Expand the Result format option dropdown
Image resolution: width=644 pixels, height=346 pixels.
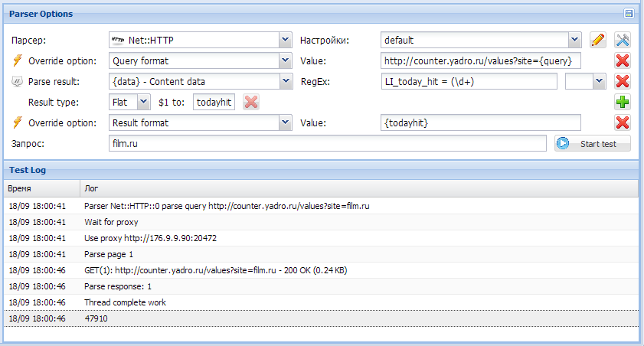pyautogui.click(x=286, y=122)
